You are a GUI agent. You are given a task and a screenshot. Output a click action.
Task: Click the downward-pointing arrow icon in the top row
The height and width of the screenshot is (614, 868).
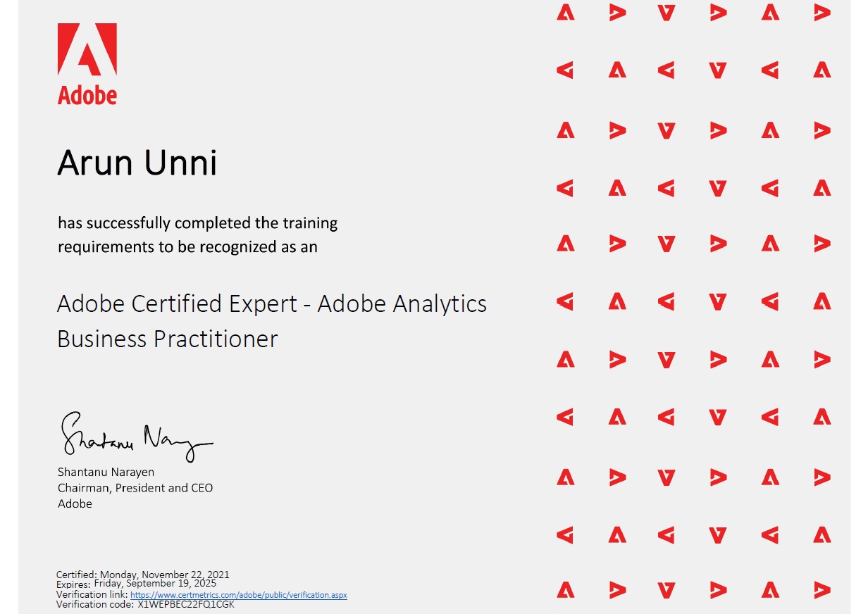click(x=666, y=13)
